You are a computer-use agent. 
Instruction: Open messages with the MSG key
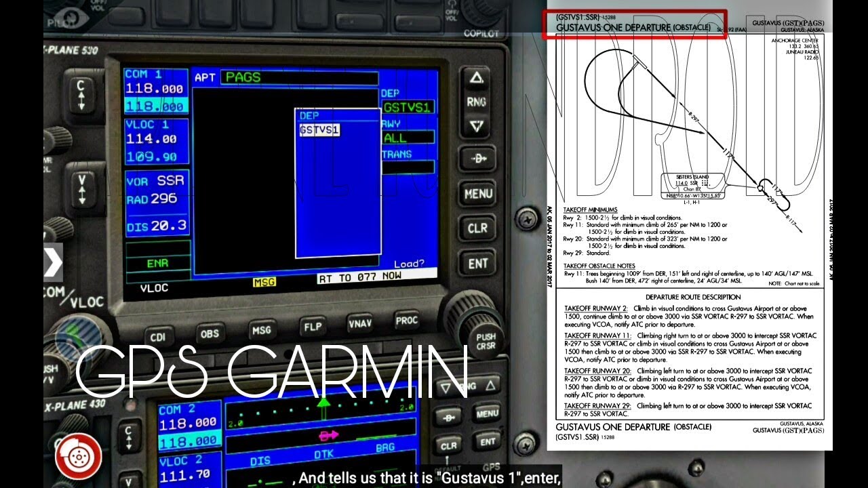[261, 330]
